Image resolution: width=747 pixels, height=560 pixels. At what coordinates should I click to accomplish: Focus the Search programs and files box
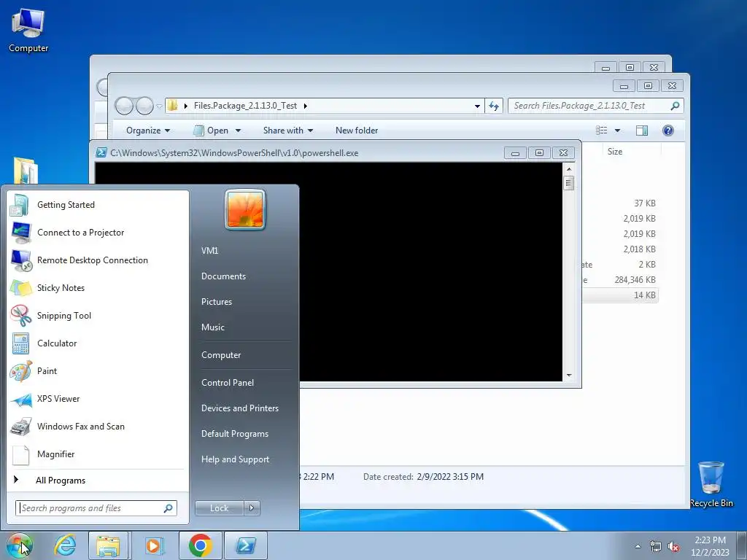click(x=96, y=508)
